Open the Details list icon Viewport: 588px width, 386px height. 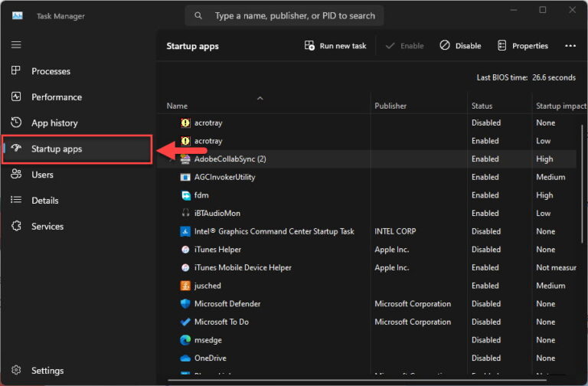pyautogui.click(x=16, y=201)
